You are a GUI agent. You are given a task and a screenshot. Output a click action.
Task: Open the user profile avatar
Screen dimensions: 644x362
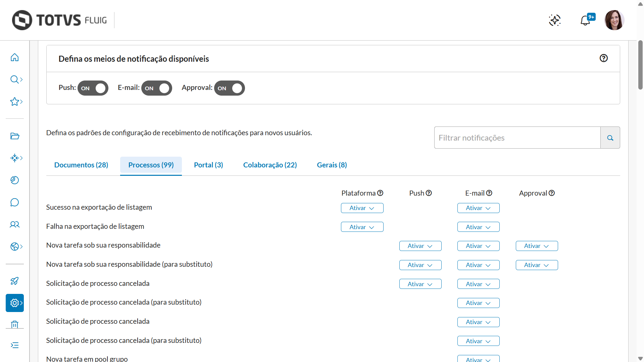614,20
